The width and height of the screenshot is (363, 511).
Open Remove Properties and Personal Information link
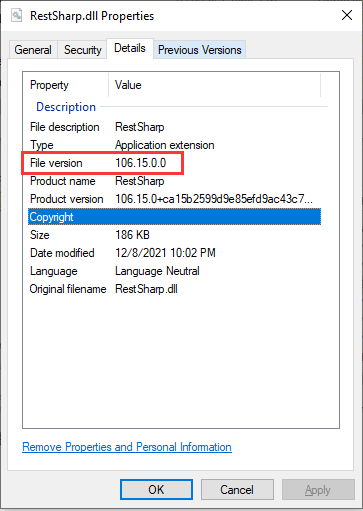coord(127,447)
